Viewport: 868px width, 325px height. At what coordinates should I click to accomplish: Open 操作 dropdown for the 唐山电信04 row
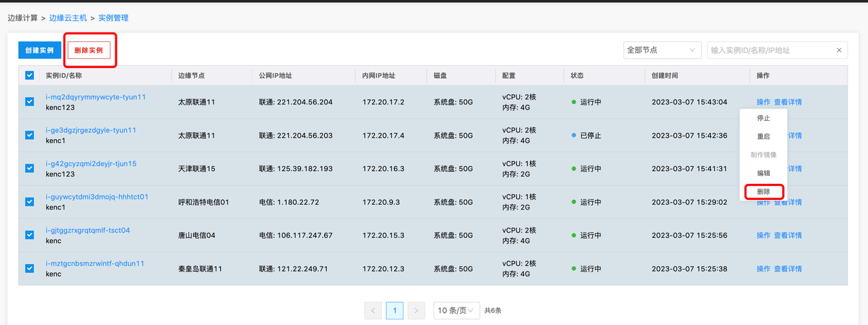pyautogui.click(x=763, y=235)
